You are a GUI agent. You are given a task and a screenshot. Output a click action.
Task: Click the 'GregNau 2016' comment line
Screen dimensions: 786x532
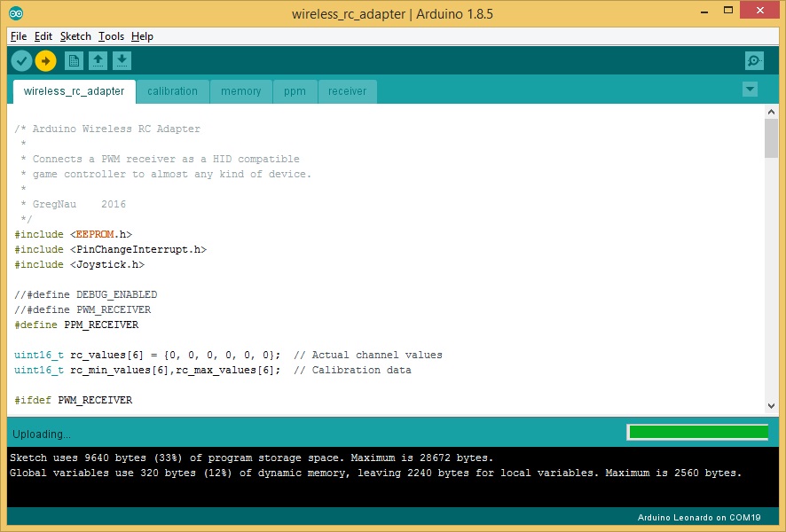click(73, 205)
